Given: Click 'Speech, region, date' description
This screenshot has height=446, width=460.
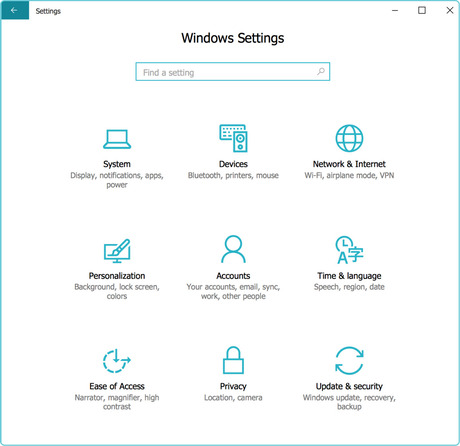Looking at the screenshot, I should 349,287.
